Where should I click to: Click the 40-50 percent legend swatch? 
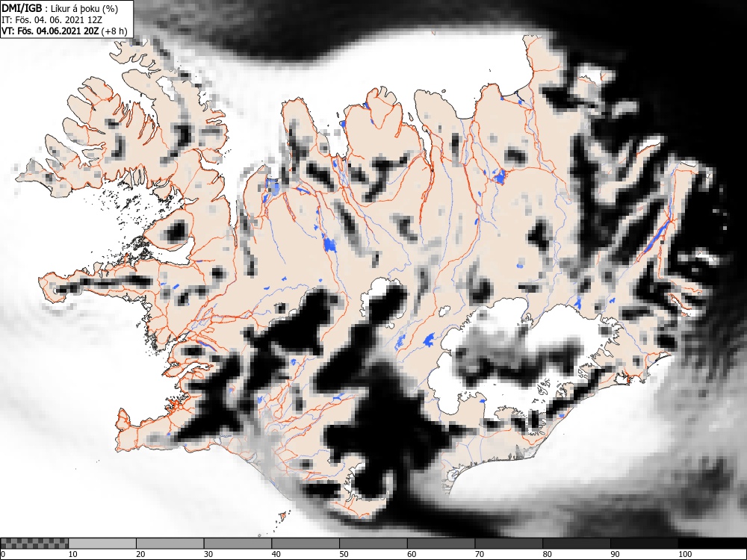tap(306, 544)
